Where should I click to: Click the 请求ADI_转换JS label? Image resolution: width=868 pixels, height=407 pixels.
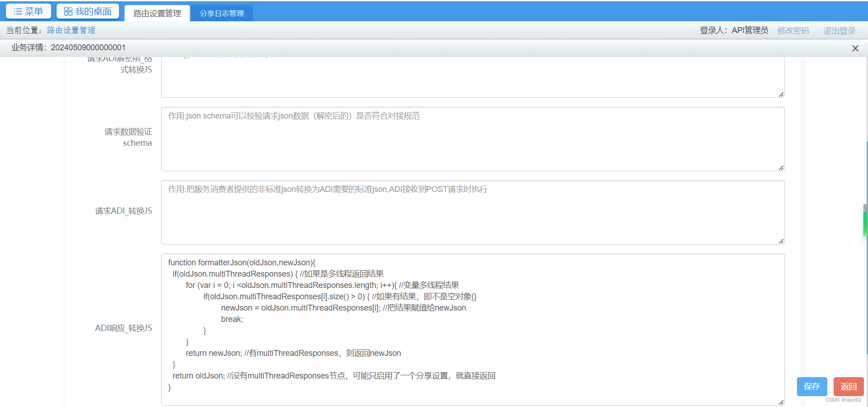click(x=124, y=211)
